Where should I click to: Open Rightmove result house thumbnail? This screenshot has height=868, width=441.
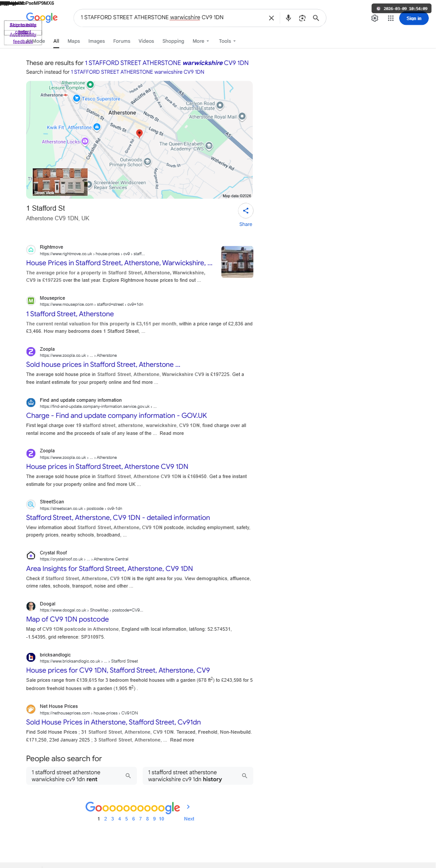(237, 262)
